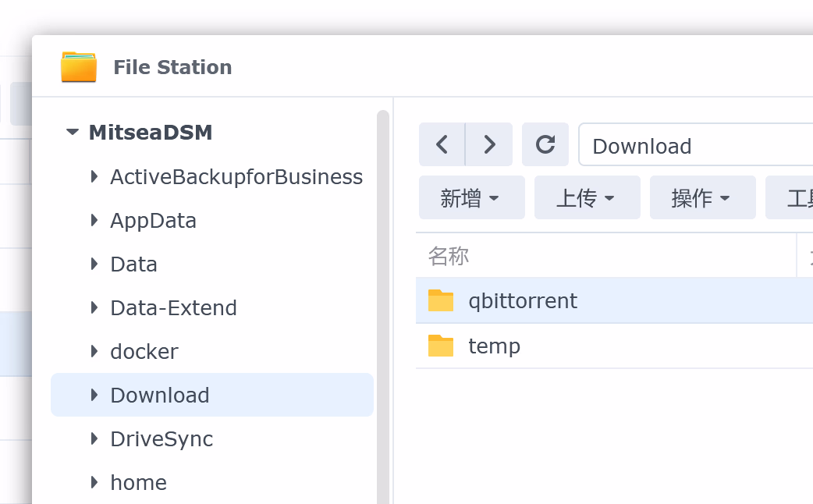Refresh the current folder listing
813x504 pixels.
coord(545,144)
